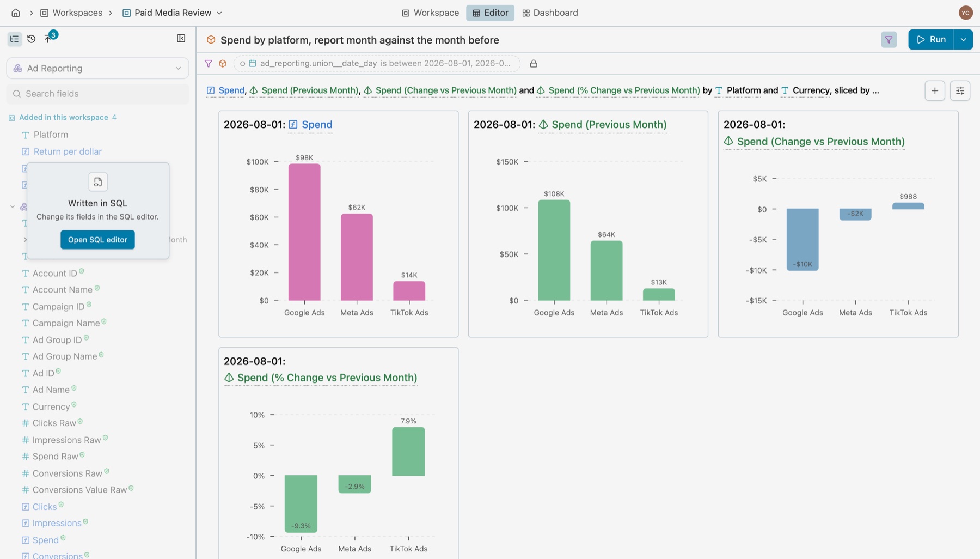Click the funnel icon in filter row
The image size is (980, 559).
pyautogui.click(x=208, y=64)
